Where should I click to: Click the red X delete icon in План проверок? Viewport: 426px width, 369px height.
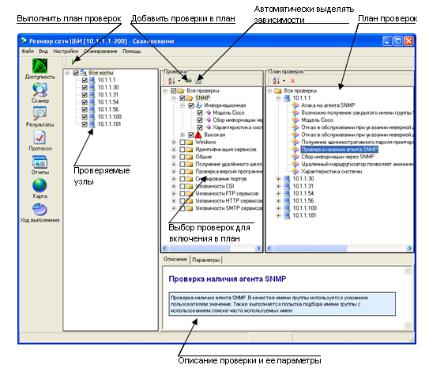[293, 81]
